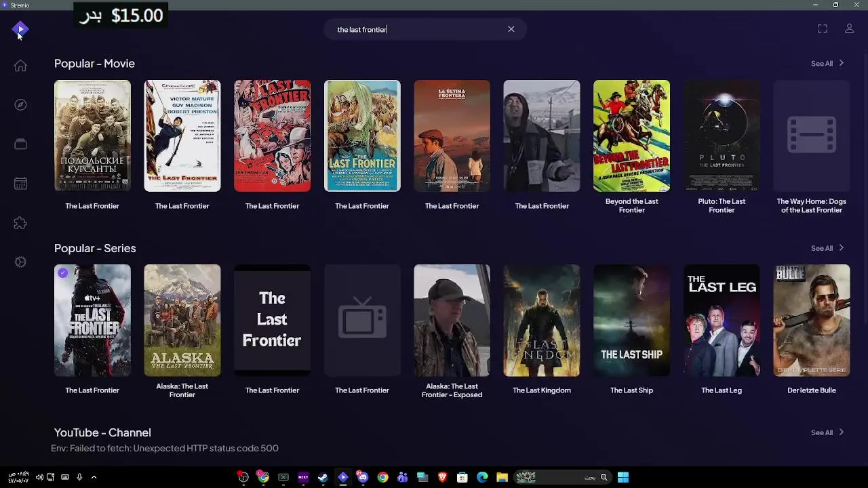The width and height of the screenshot is (868, 488).
Task: Open Microsoft Edge from the taskbar
Action: tap(482, 477)
